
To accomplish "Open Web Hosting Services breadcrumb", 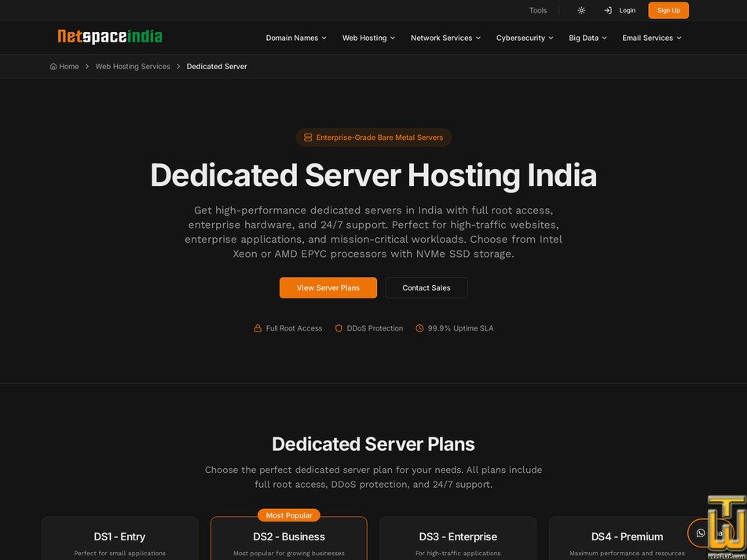I will pyautogui.click(x=133, y=66).
